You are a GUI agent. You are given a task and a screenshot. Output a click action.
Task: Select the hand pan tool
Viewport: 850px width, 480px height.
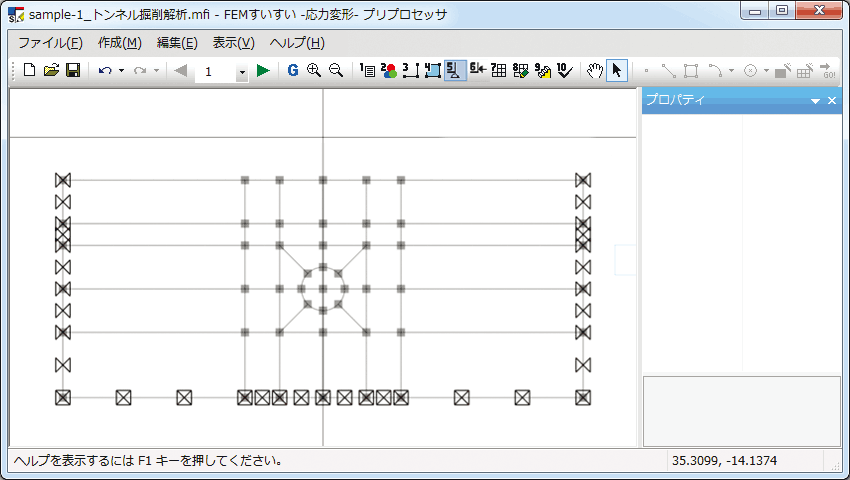pos(595,71)
